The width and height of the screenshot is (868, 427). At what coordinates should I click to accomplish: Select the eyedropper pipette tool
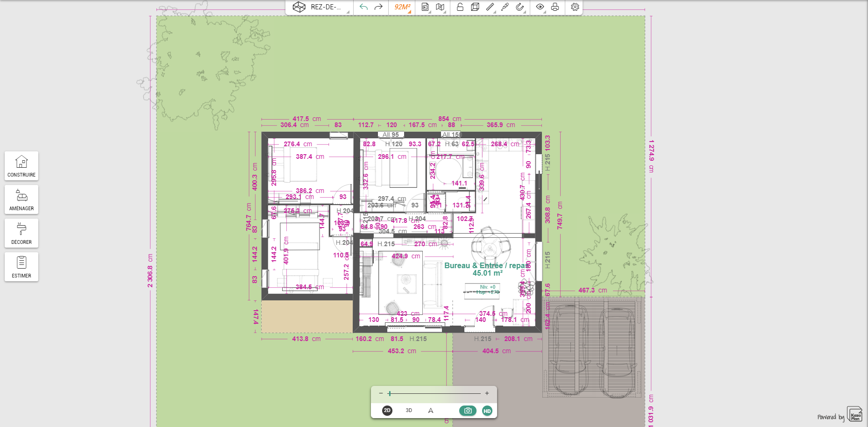tap(505, 7)
